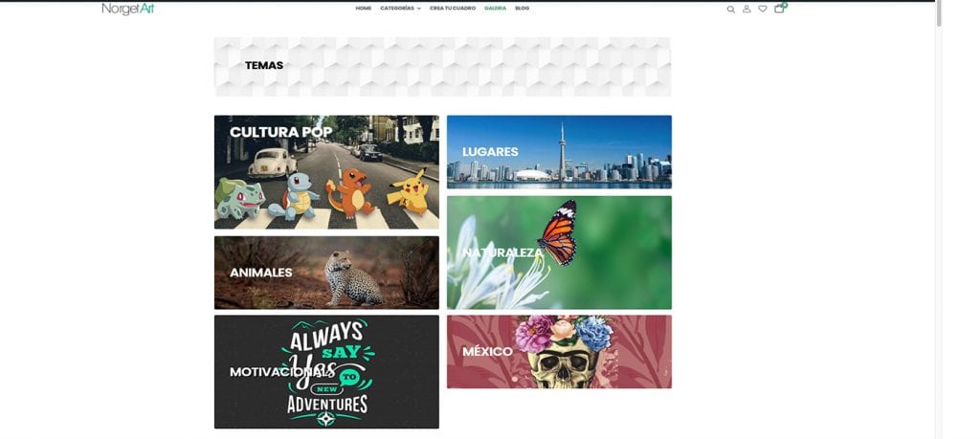Open the wishlist heart icon
The height and width of the screenshot is (439, 980).
[763, 9]
